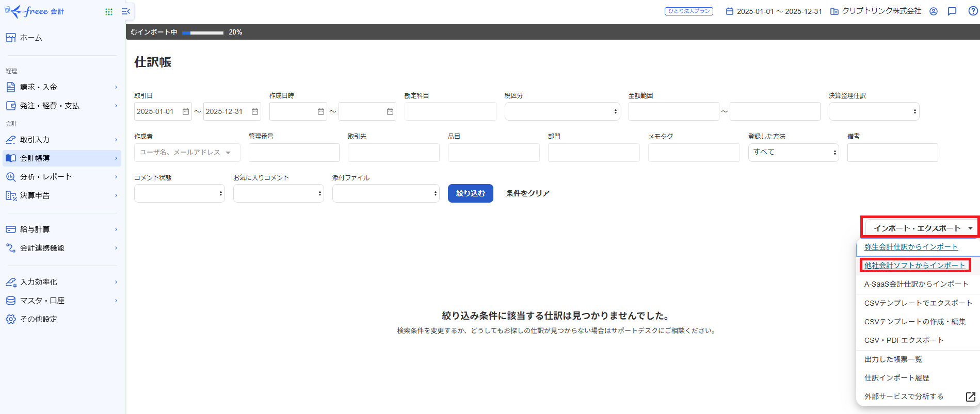Open the コメント状態 dropdown
This screenshot has height=414, width=980.
180,193
